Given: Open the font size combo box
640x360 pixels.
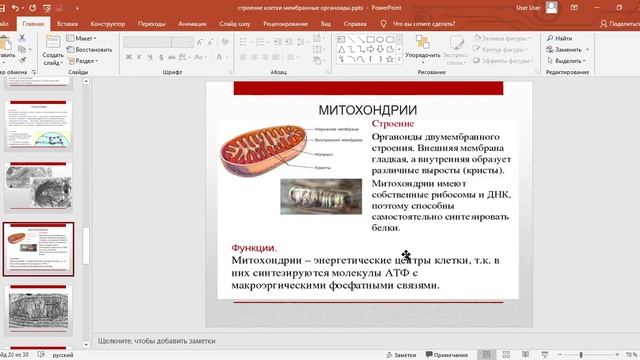Looking at the screenshot, I should coord(182,42).
